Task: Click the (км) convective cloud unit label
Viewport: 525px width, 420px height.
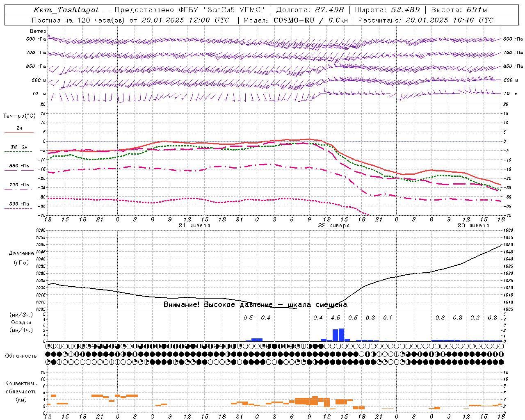Action: click(x=21, y=399)
